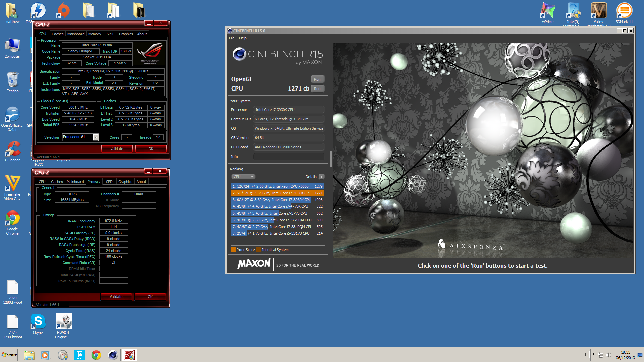The height and width of the screenshot is (362, 644).
Task: Open Chrome from the taskbar
Action: click(96, 355)
